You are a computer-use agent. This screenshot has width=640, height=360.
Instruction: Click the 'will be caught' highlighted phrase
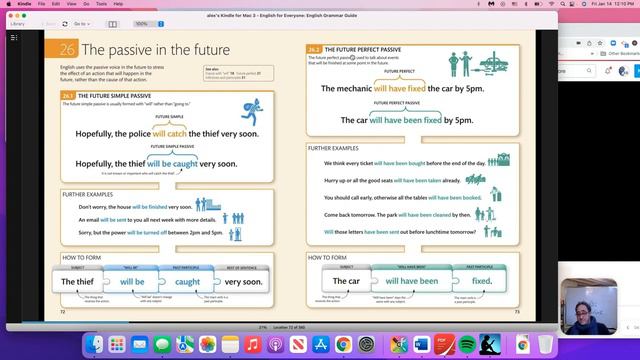tap(172, 164)
